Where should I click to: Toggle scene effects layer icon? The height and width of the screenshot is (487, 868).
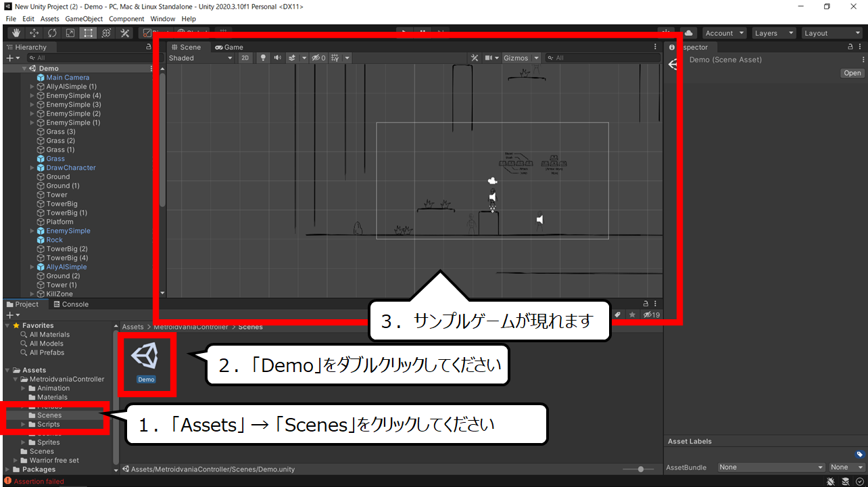292,58
